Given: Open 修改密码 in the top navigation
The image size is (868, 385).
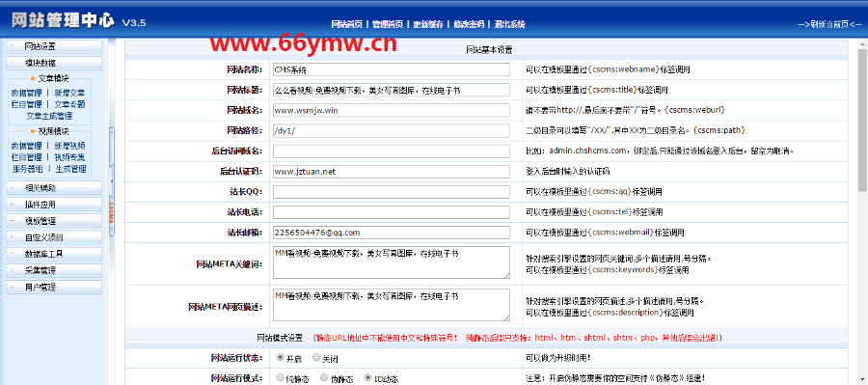Looking at the screenshot, I should (x=469, y=24).
